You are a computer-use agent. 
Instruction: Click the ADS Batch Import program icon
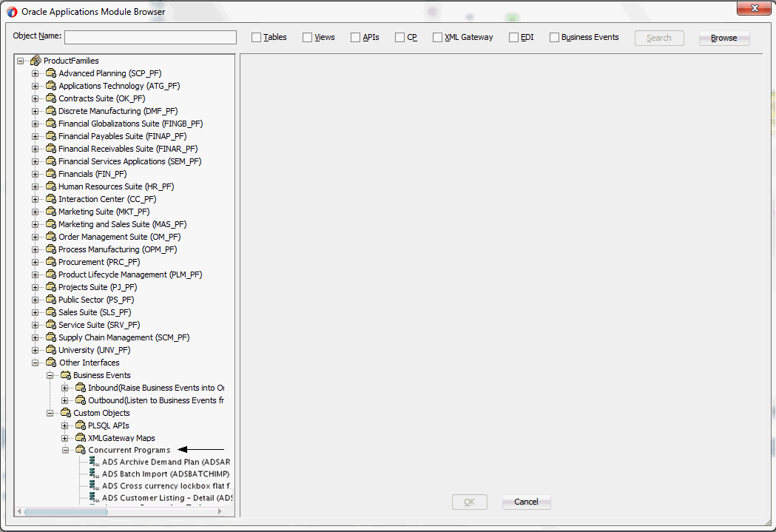click(95, 474)
